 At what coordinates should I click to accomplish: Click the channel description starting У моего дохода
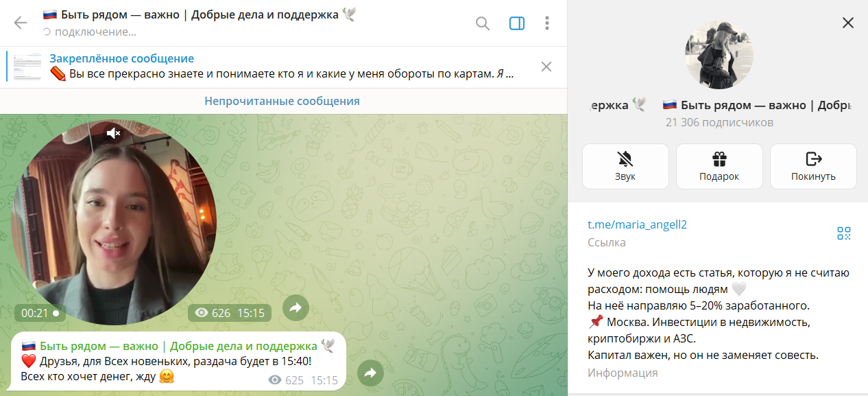tap(719, 314)
